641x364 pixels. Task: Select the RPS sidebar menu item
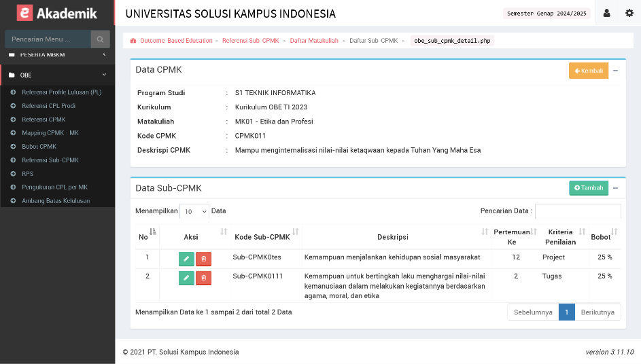click(27, 174)
